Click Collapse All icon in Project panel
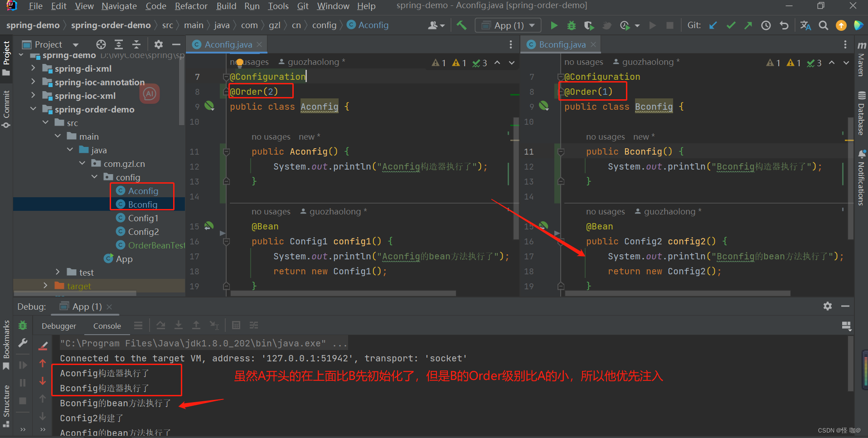The image size is (868, 438). [x=136, y=44]
